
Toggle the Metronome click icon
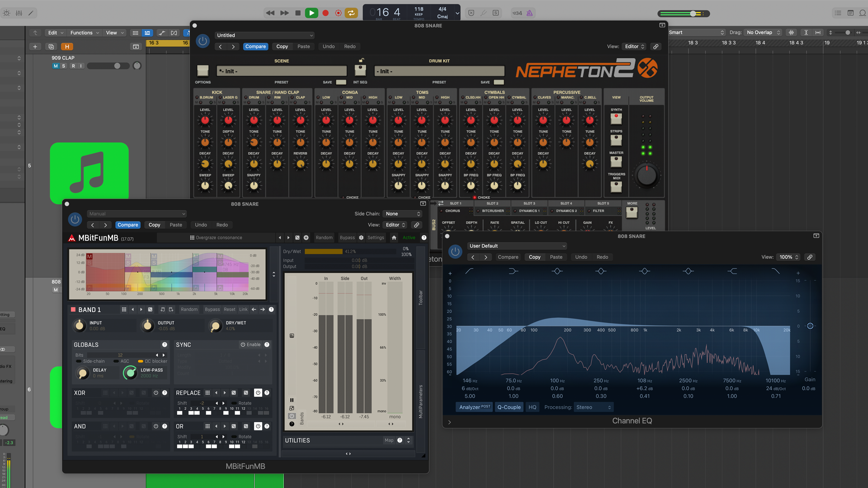pyautogui.click(x=529, y=13)
